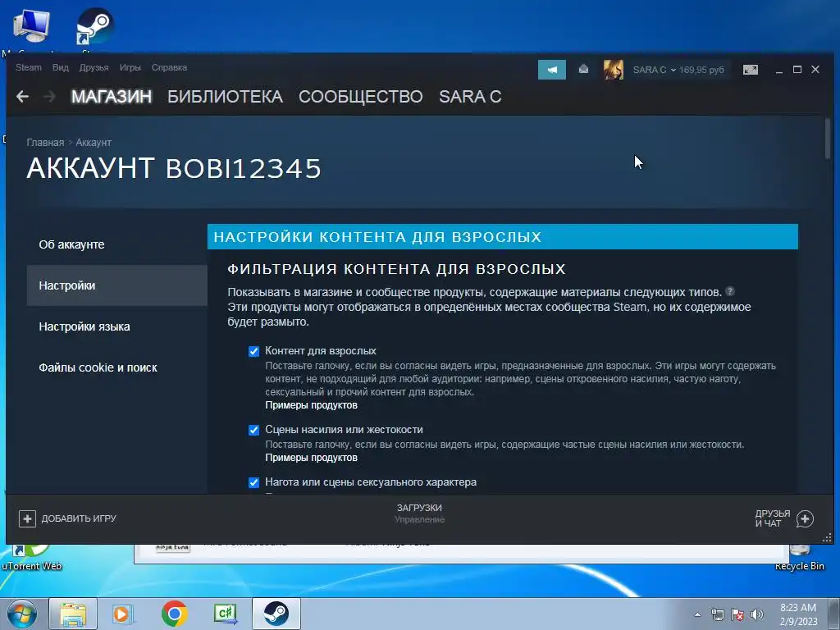Open the Steam menu
This screenshot has width=840, height=630.
tap(29, 67)
